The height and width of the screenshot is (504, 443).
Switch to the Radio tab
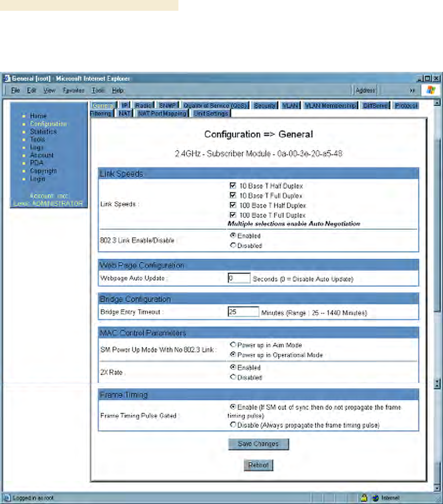pyautogui.click(x=144, y=105)
